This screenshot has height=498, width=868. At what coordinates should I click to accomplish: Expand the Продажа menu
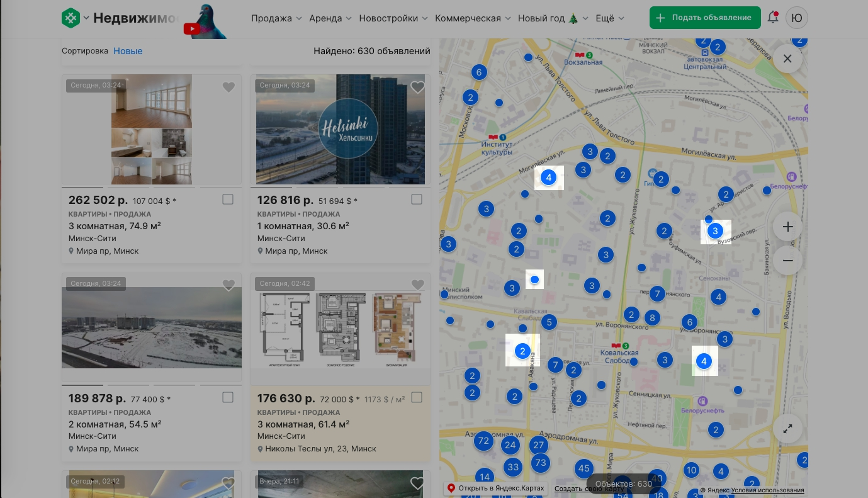(276, 18)
